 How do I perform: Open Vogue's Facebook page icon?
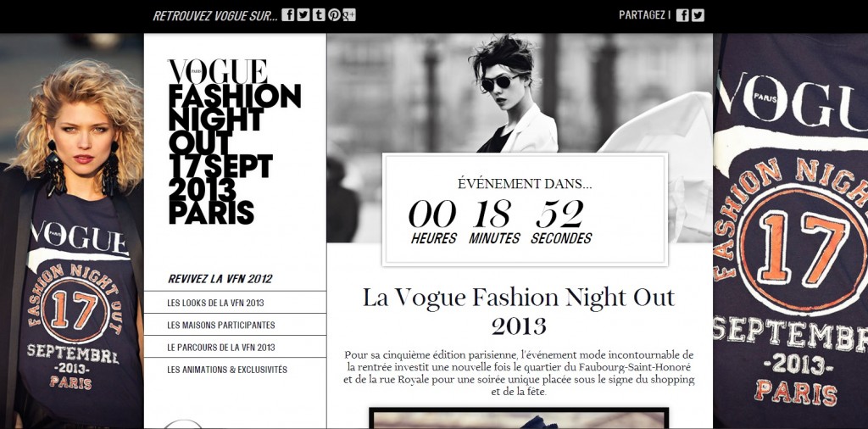point(288,15)
